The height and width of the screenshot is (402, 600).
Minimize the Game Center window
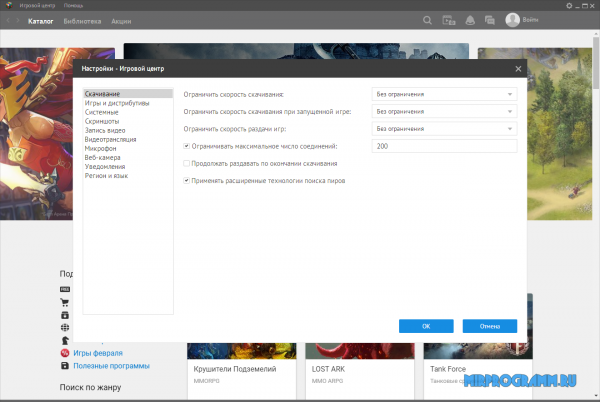point(577,6)
